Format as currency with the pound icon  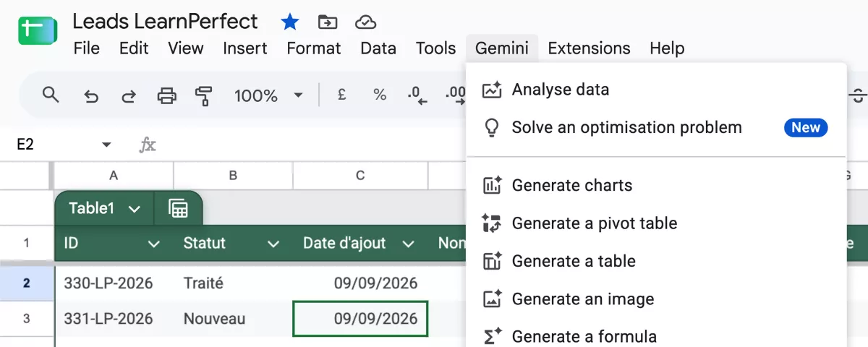[342, 95]
